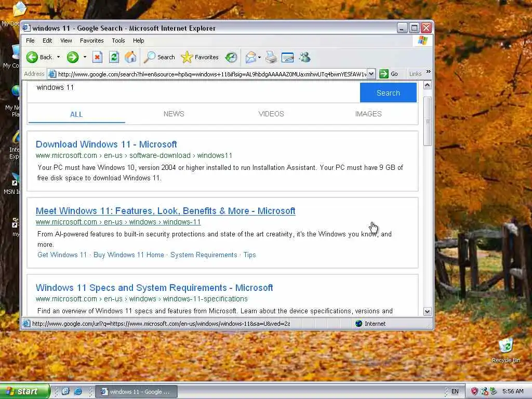Click the Windows flag logo in the menu bar
This screenshot has height=399, width=532.
click(423, 41)
